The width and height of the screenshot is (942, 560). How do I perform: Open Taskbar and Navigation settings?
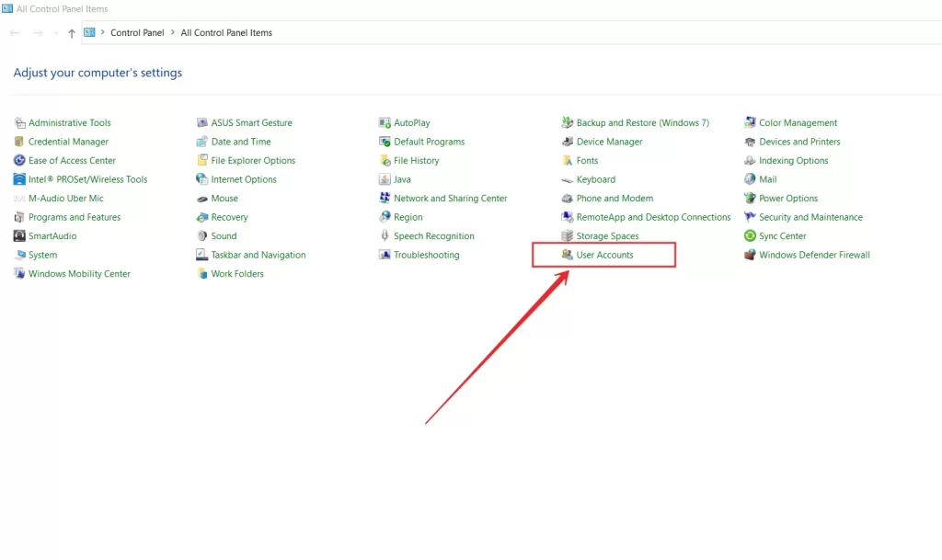(258, 255)
